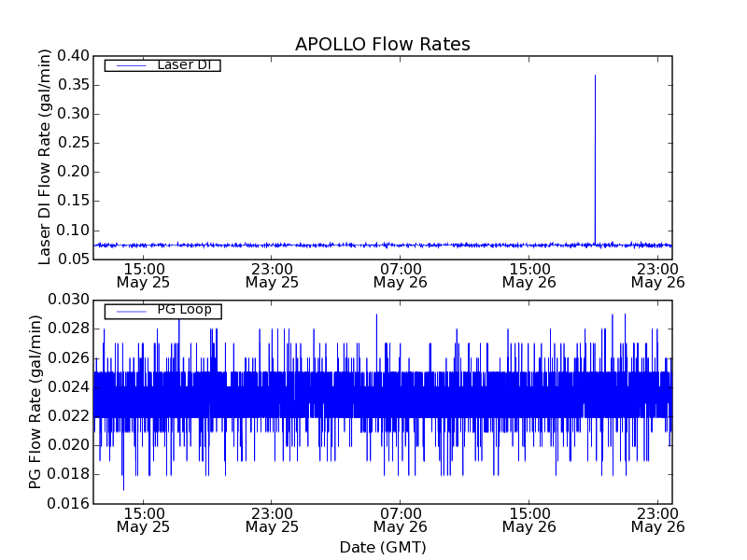This screenshot has height=560, width=747.
Task: Select the Laser DI legend label
Action: [x=183, y=64]
